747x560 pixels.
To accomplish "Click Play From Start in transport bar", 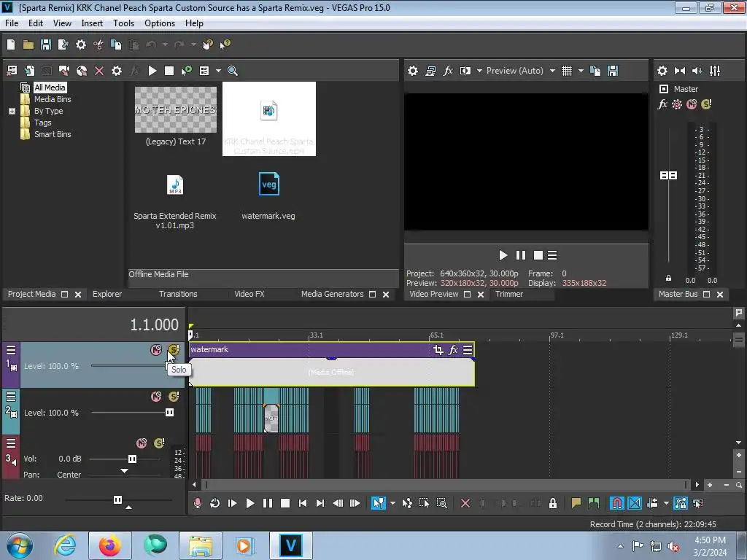I will [233, 503].
